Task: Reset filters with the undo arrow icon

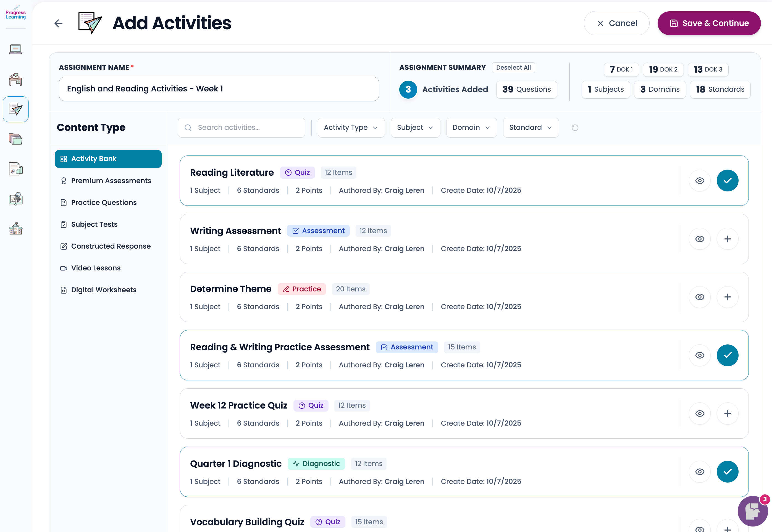Action: point(575,127)
